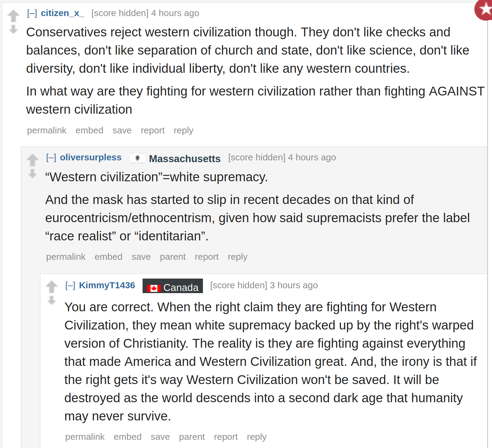Screen dimensions: 492x448
Task: Report oliversurpless's comment
Action: [207, 257]
